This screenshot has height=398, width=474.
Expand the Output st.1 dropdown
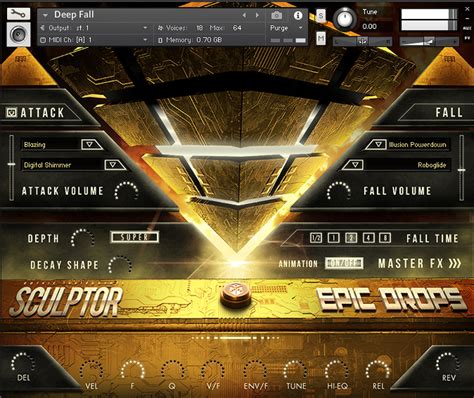(x=145, y=28)
